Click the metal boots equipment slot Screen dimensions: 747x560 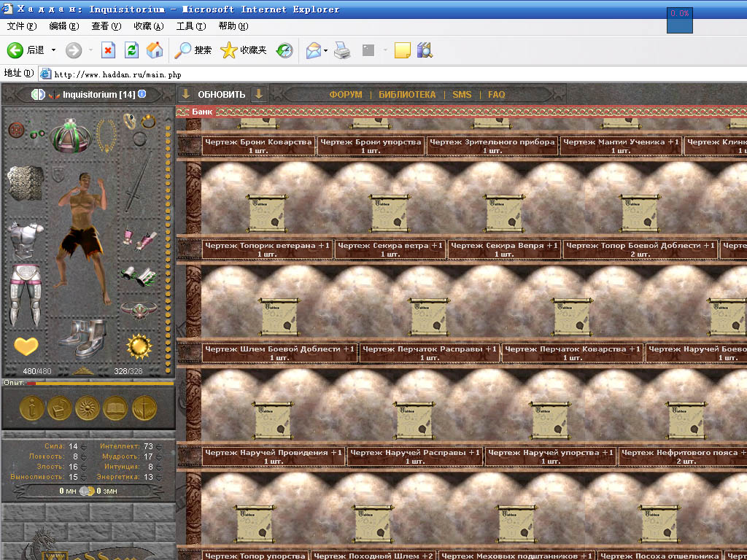pos(83,339)
